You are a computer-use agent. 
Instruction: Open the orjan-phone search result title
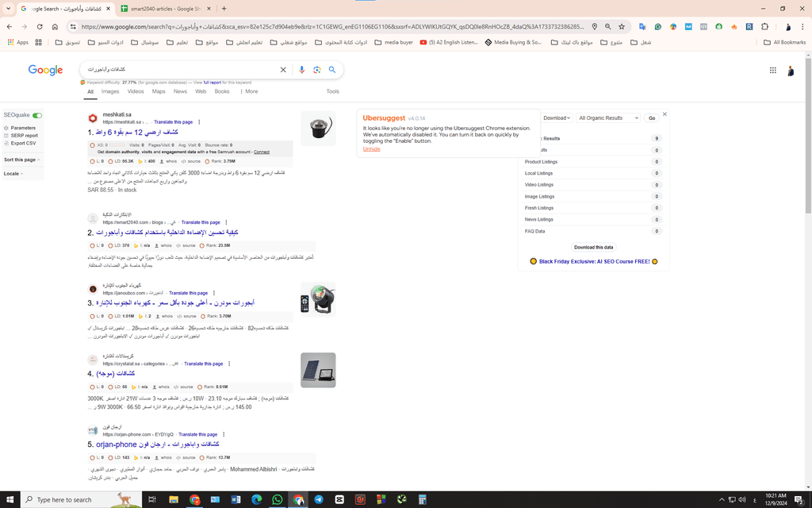[158, 444]
